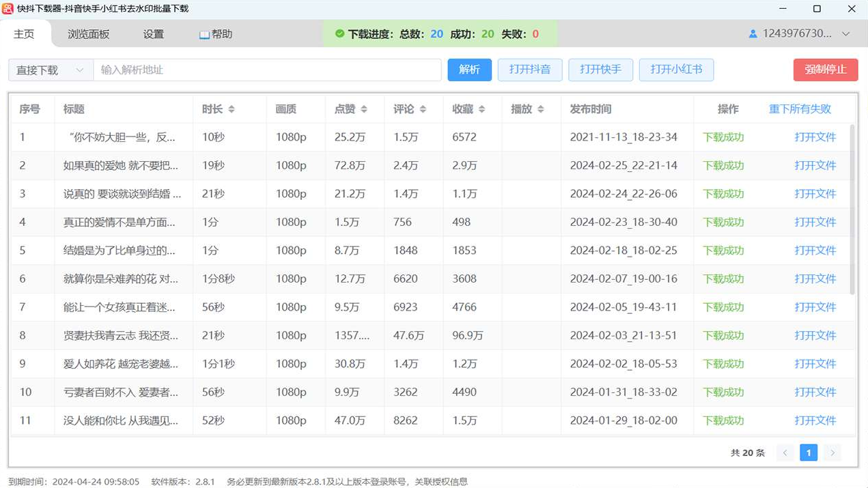The height and width of the screenshot is (488, 868).
Task: Sort the table by 收藏 column icon
Action: (481, 109)
